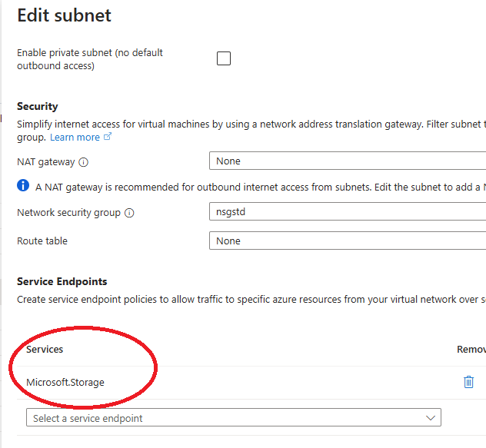Click the Route table label
Viewport: 486px width, 448px height.
[x=42, y=241]
